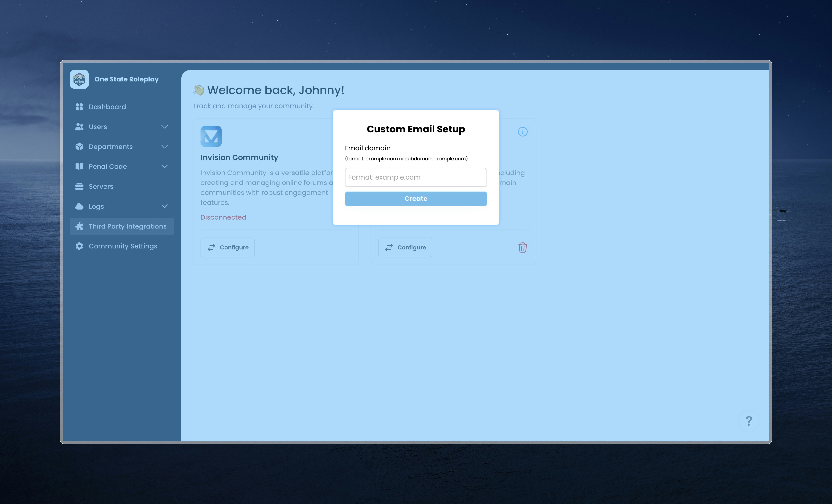Viewport: 832px width, 504px height.
Task: Select the Dashboard grid icon in the sidebar
Action: coord(79,107)
